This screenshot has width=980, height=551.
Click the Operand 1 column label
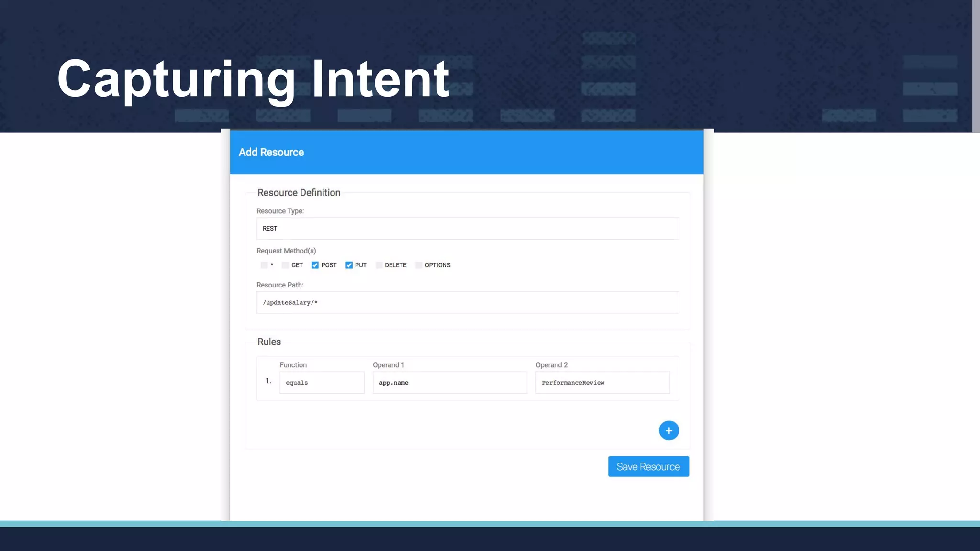pos(389,365)
